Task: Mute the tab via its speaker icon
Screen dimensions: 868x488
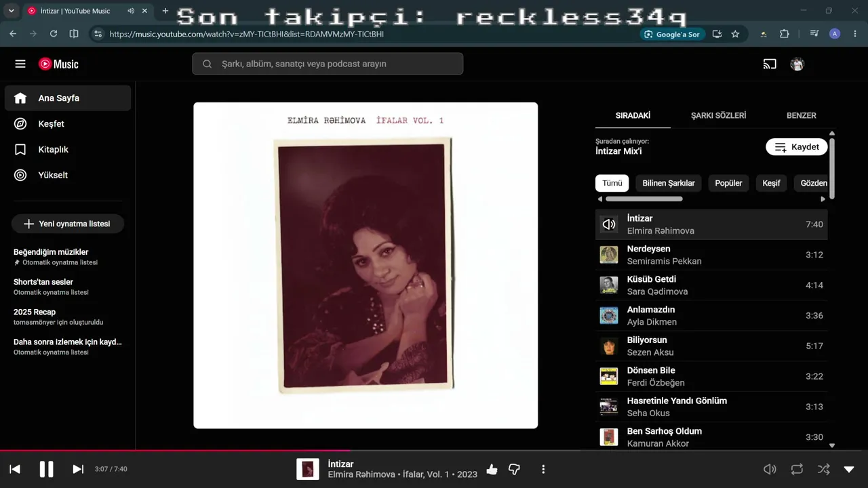Action: [131, 11]
